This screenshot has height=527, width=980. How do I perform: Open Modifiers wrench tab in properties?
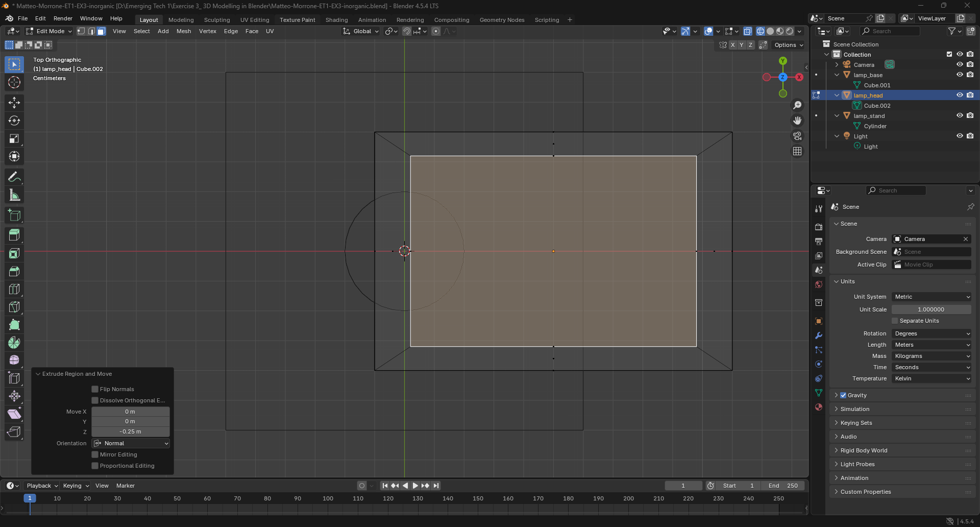click(x=819, y=336)
